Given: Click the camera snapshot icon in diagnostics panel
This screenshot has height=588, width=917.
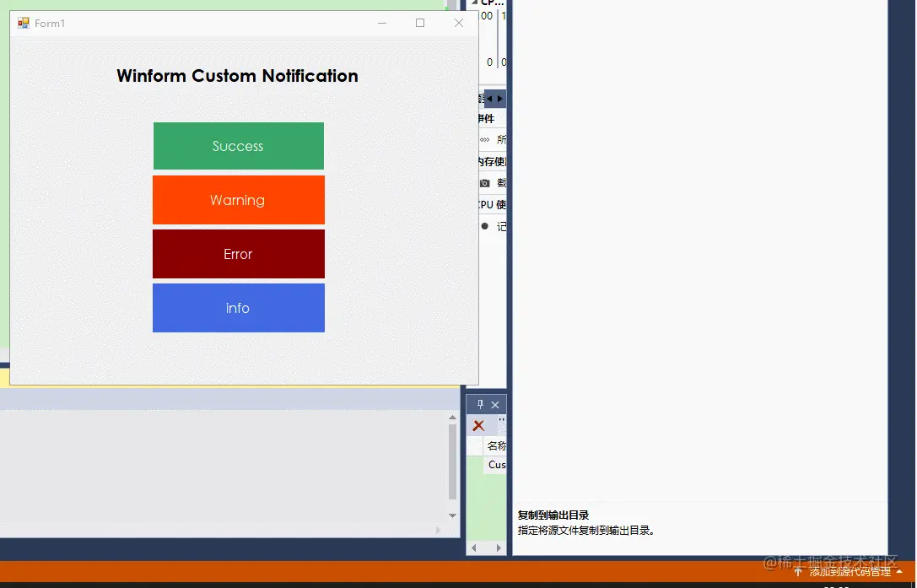Looking at the screenshot, I should 485,183.
